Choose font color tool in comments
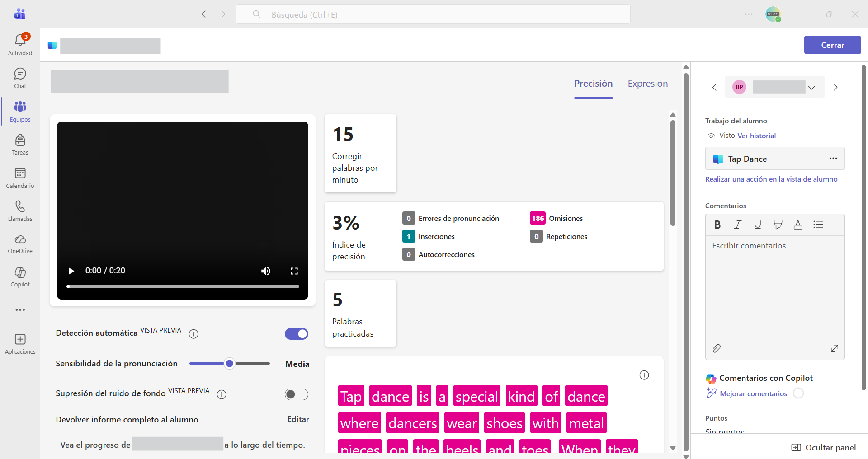The image size is (868, 459). pos(798,225)
